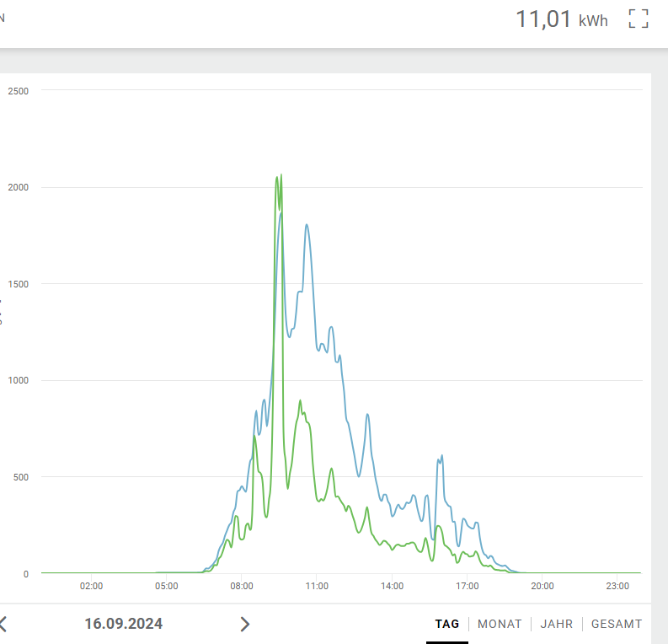Click the 17:00 time axis label
668x644 pixels.
coord(467,586)
